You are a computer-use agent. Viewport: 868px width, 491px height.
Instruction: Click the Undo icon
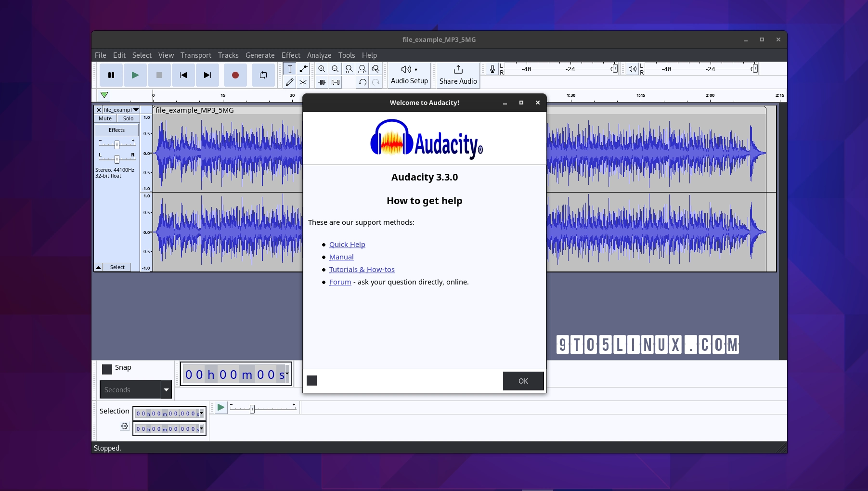(x=362, y=82)
